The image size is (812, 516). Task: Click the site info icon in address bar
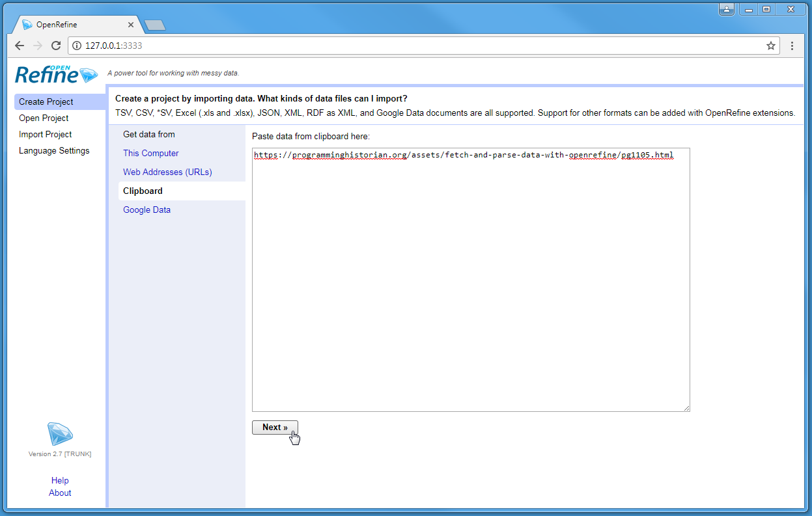(78, 46)
